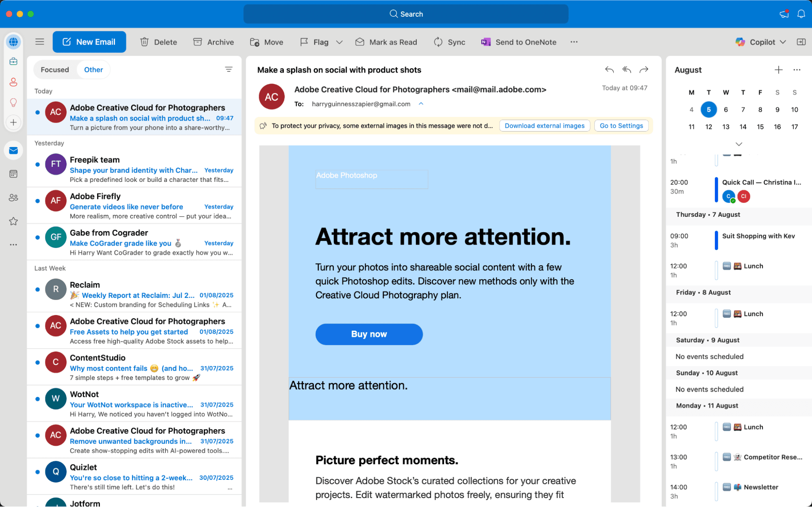Mark the Adobe Firefly email read via its blue dot
Screen dimensions: 812x507
click(x=38, y=201)
